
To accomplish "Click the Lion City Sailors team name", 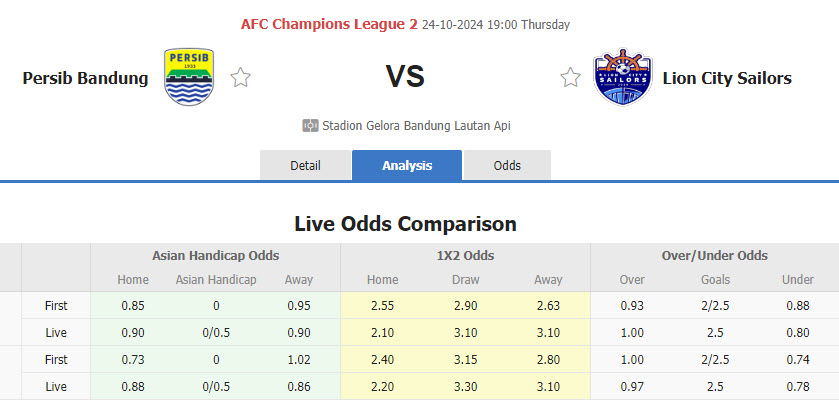I will pyautogui.click(x=726, y=78).
